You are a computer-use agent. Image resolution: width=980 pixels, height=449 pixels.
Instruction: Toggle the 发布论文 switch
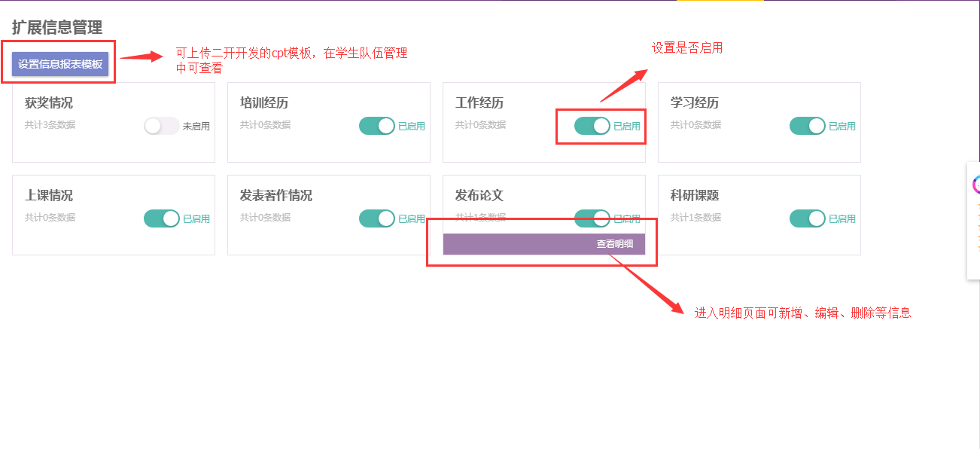(x=592, y=218)
